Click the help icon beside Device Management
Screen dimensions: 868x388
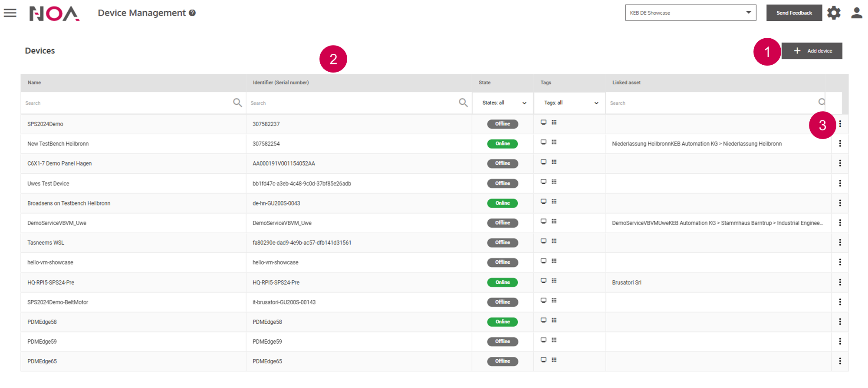pos(192,13)
